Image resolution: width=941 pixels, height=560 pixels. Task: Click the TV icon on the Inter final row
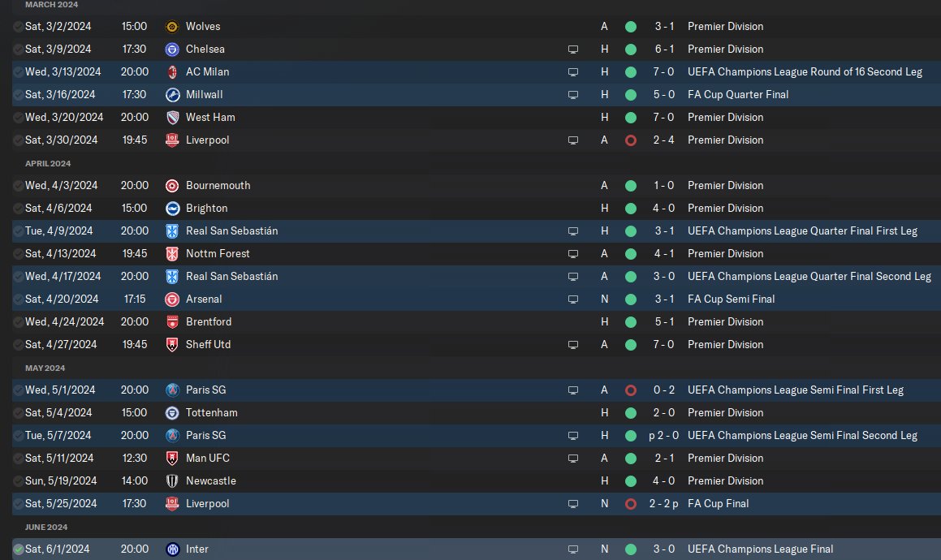click(573, 549)
